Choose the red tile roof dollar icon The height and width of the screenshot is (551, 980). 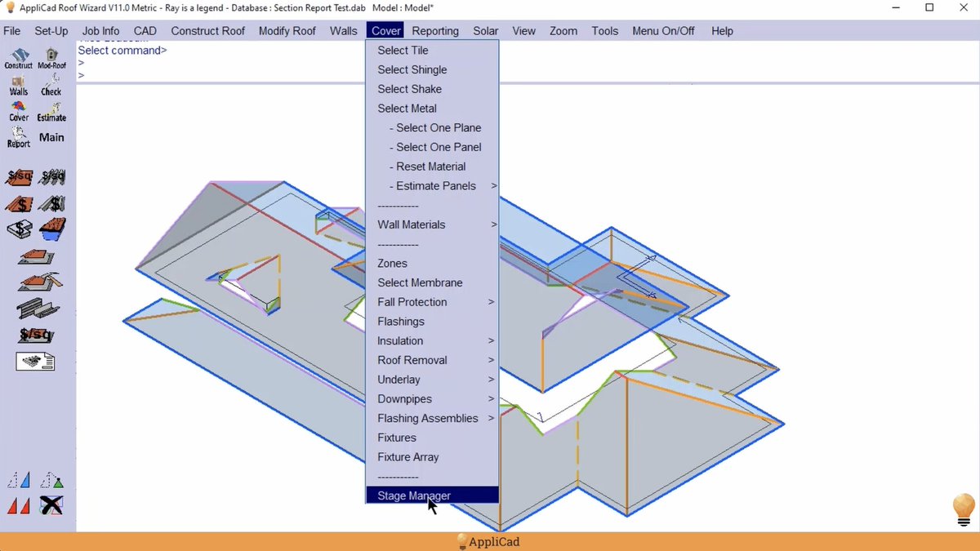[19, 203]
